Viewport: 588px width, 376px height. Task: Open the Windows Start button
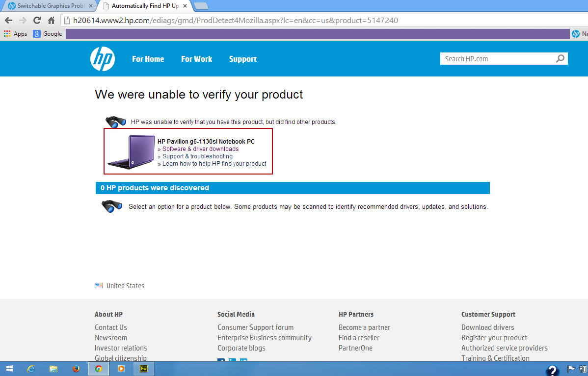pyautogui.click(x=9, y=369)
